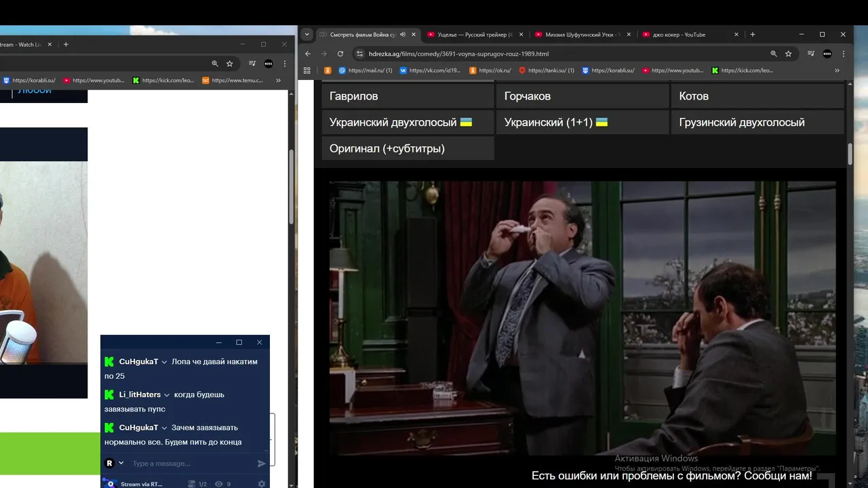Image resolution: width=868 pixels, height=488 pixels.
Task: Open new tab in left browser window
Action: click(66, 44)
